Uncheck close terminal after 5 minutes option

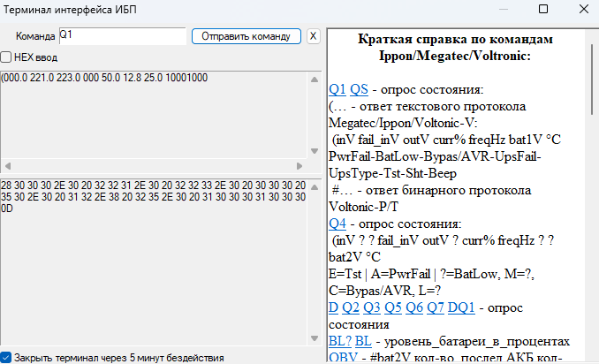(6, 358)
